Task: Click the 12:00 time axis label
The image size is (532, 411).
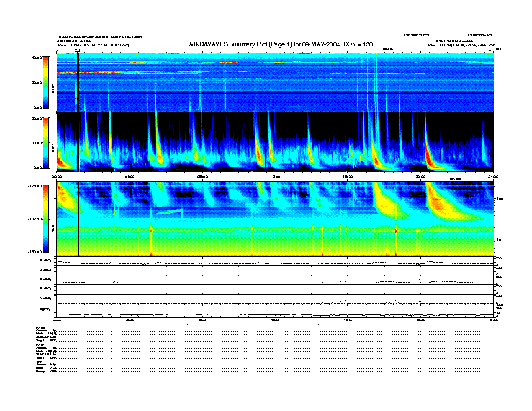Action: [x=275, y=177]
